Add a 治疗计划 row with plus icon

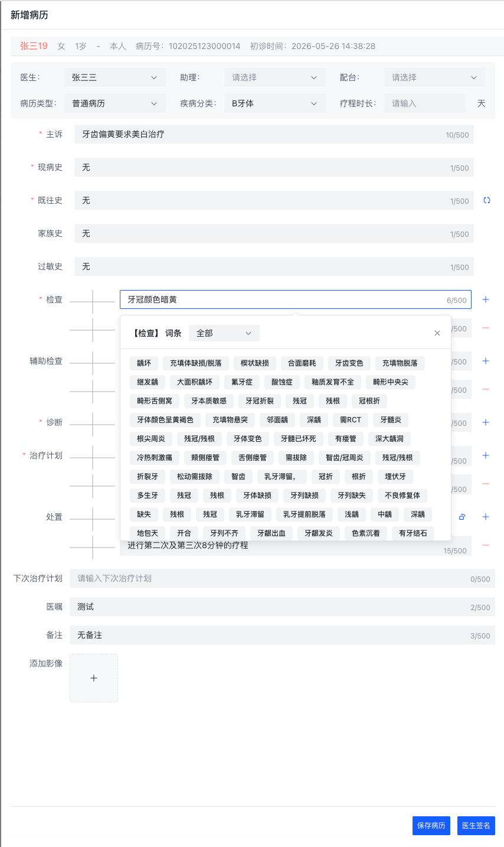tap(486, 455)
